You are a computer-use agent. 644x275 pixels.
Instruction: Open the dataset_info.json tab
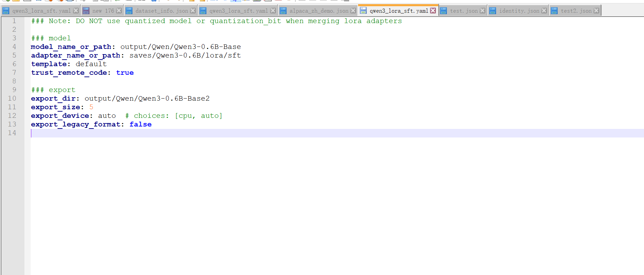point(162,11)
